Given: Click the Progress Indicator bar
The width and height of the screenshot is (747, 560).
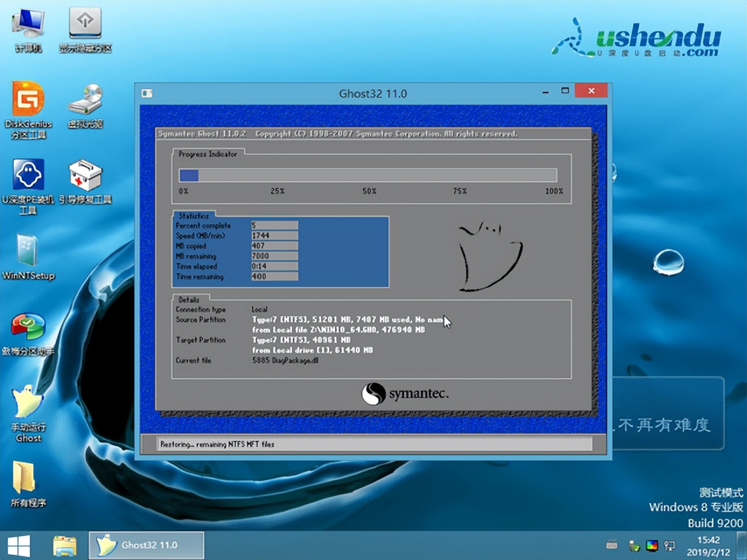Looking at the screenshot, I should 368,175.
